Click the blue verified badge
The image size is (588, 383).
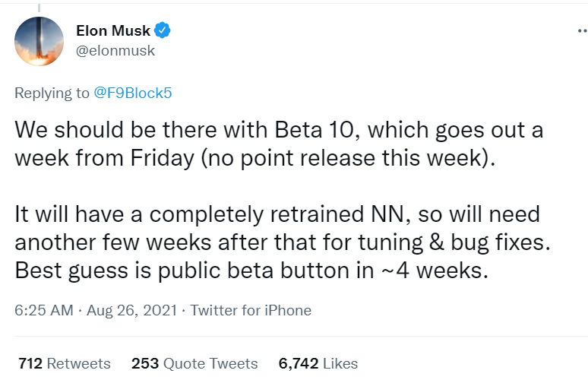pos(163,30)
